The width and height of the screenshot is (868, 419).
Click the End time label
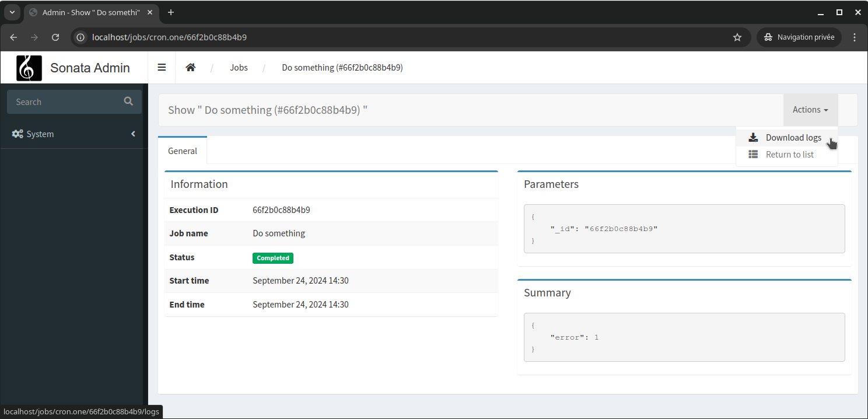click(187, 305)
